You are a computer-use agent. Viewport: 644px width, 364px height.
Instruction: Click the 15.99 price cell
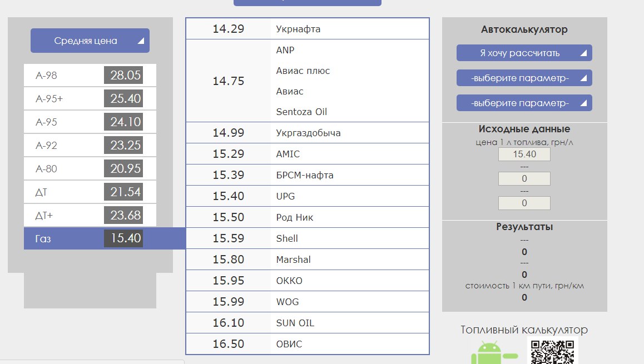(x=229, y=302)
